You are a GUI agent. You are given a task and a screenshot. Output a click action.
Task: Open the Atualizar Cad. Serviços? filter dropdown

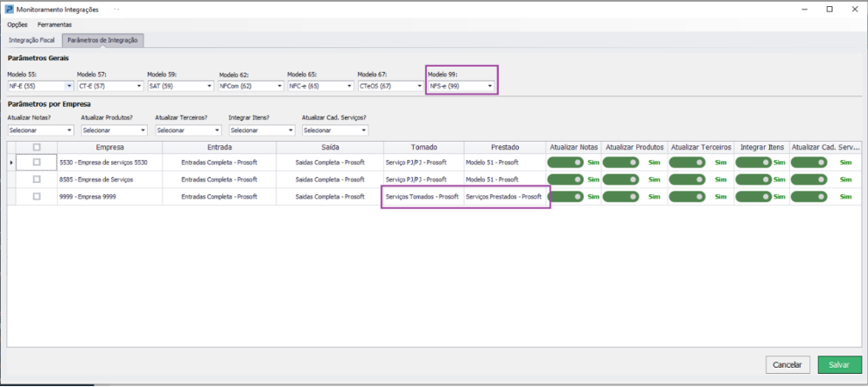pos(335,130)
